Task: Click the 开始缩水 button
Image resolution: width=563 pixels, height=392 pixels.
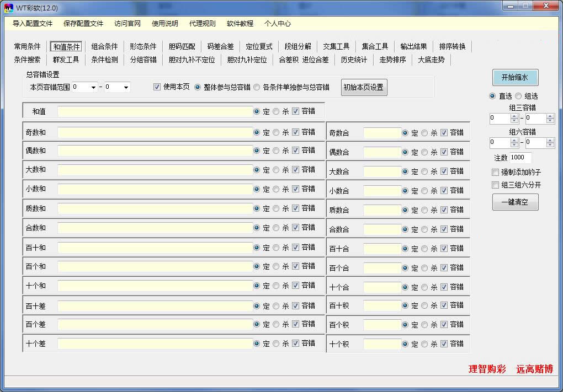Action: pyautogui.click(x=514, y=77)
